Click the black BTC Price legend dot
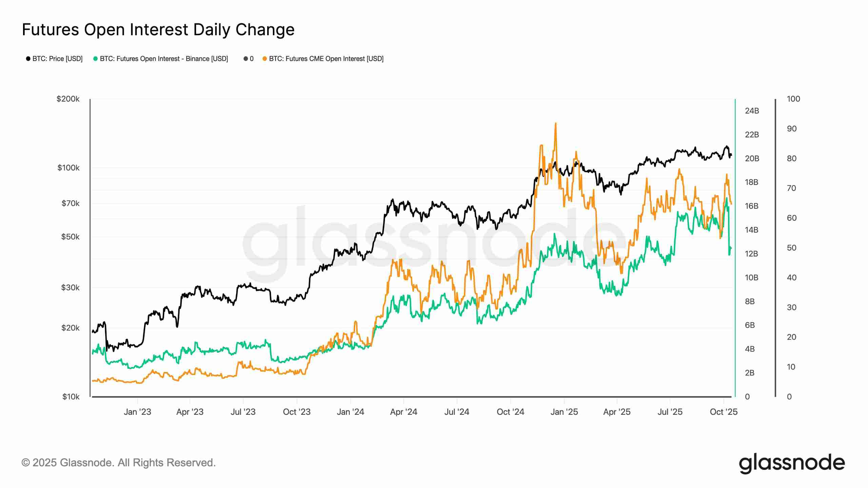Image resolution: width=868 pixels, height=488 pixels. coord(28,59)
